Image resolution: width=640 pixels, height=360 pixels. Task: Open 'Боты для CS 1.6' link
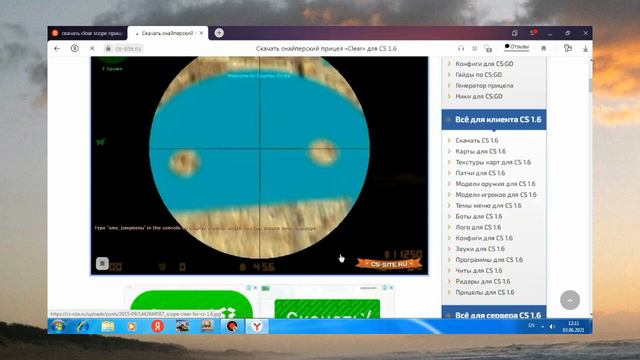479,216
